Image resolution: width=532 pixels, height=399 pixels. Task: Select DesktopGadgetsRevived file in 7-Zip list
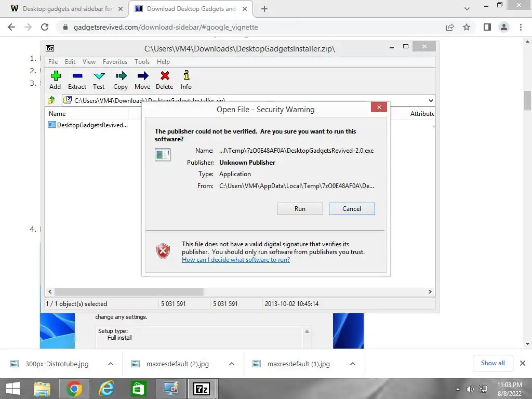[x=88, y=125]
